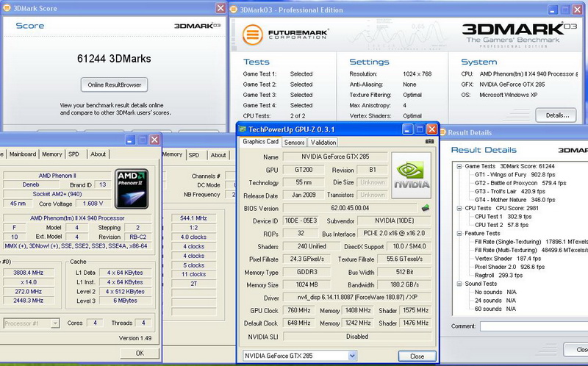Minimize the CPU-Z window

tap(130, 140)
